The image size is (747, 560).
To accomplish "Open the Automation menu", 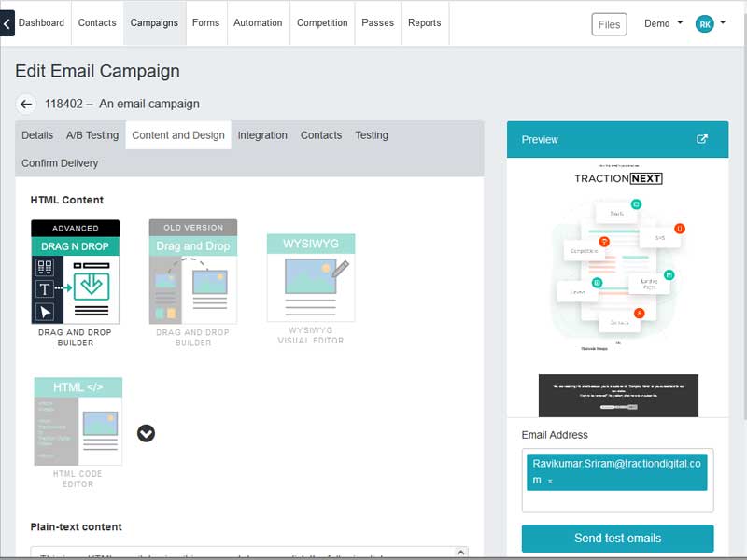I will [259, 22].
